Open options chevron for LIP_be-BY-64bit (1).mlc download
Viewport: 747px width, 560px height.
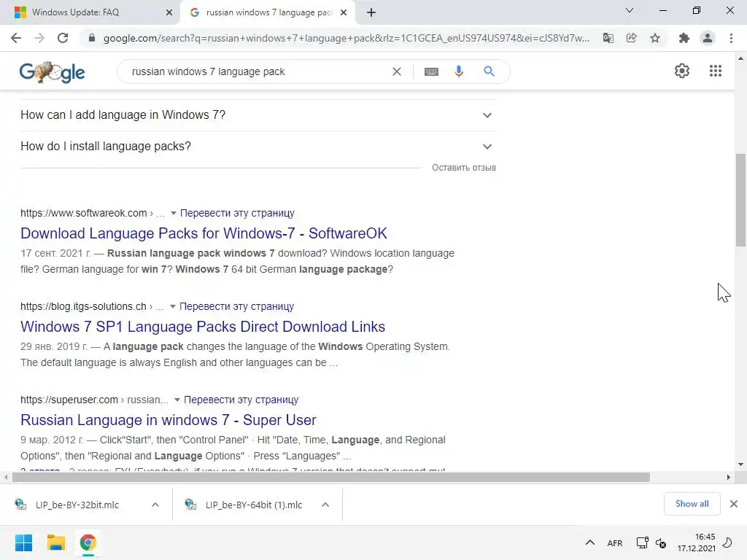tap(325, 505)
